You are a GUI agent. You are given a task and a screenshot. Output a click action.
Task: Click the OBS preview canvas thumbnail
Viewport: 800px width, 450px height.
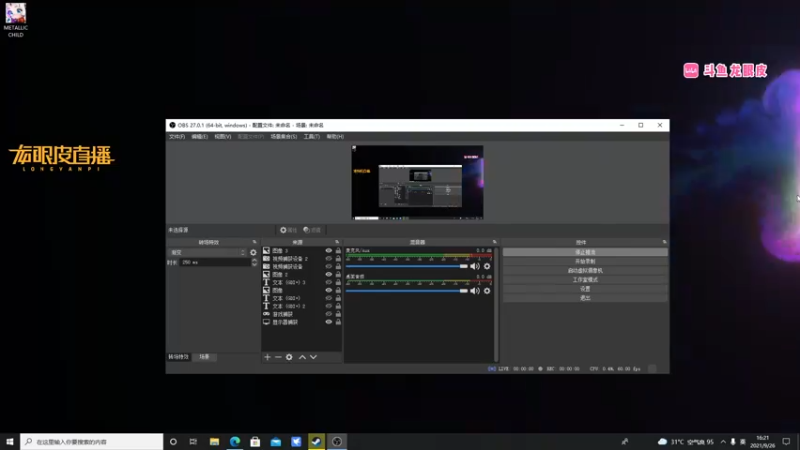417,183
